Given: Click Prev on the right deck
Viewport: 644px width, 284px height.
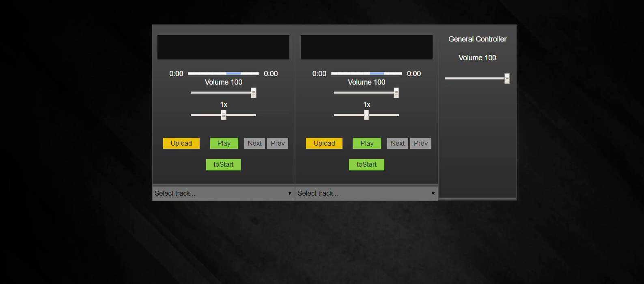Looking at the screenshot, I should 421,143.
